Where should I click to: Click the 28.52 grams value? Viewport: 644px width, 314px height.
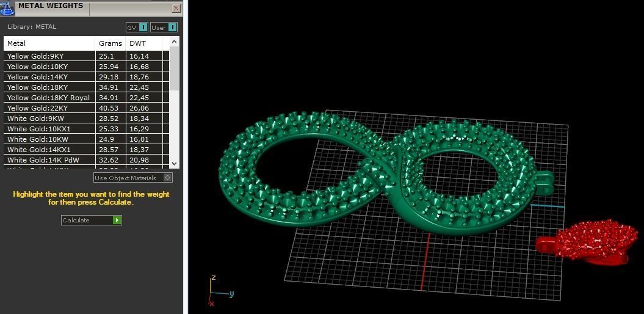[x=109, y=119]
